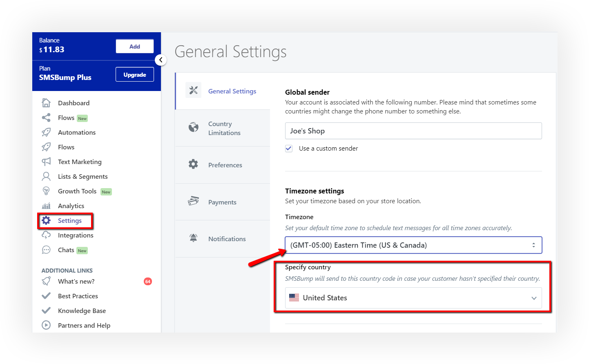Screen dimensions: 589x364
Task: Click the Timezone settings heading
Action: tap(315, 191)
